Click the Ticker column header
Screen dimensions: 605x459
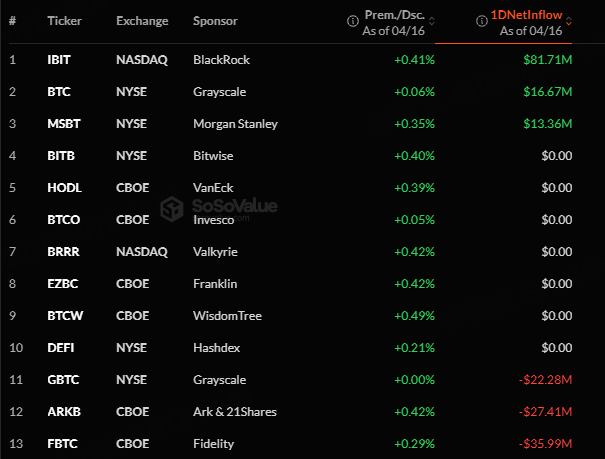[65, 21]
